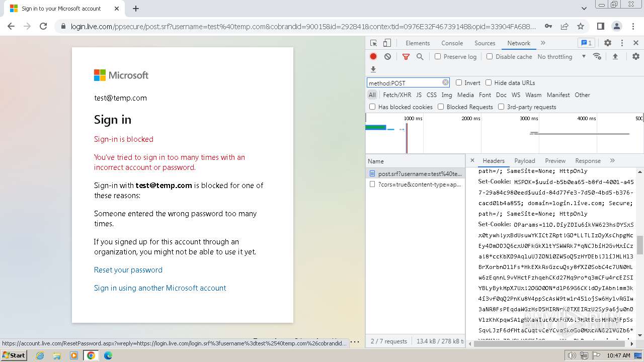Open a new browser tab

[136, 9]
